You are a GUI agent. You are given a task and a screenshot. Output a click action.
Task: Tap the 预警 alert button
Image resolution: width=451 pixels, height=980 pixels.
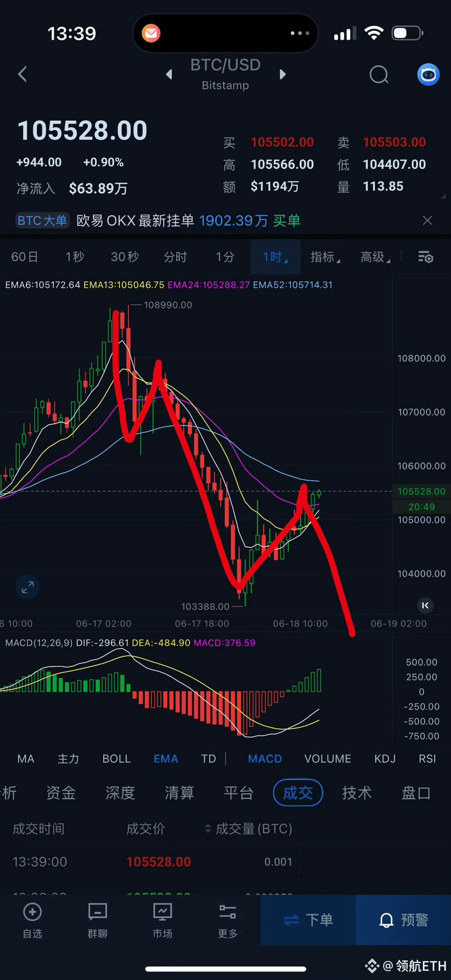(x=403, y=920)
